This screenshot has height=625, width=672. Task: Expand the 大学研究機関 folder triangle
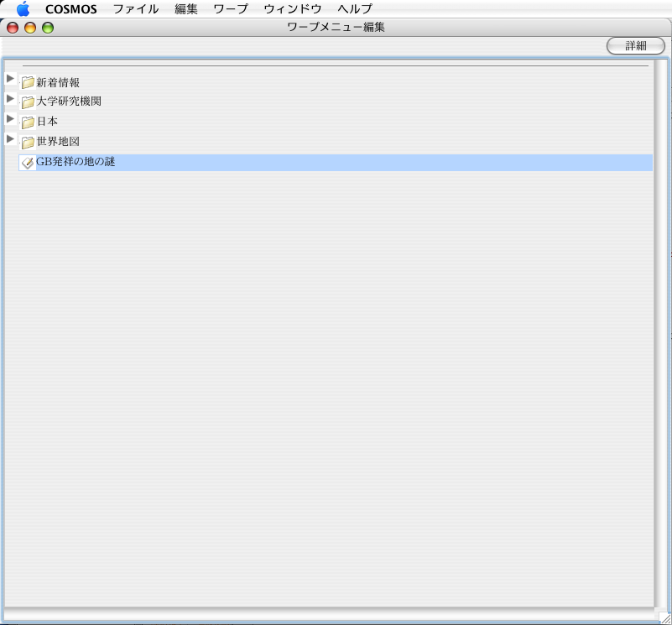pyautogui.click(x=10, y=99)
